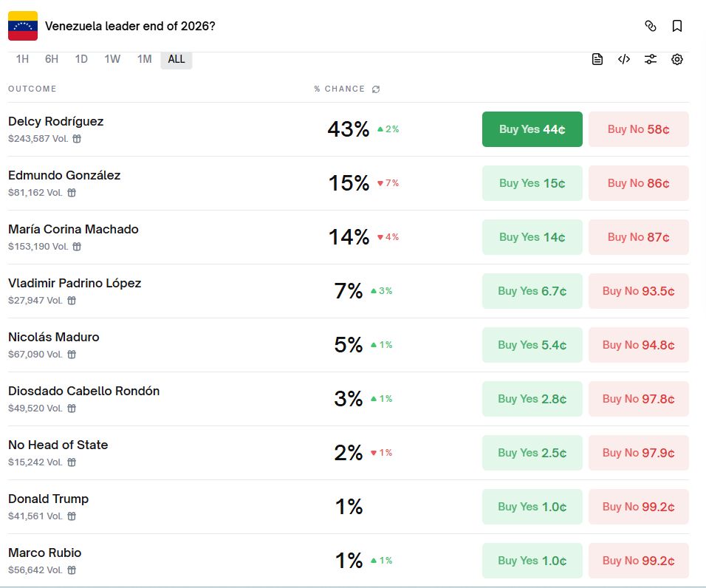706x588 pixels.
Task: Buy No on Edmundo González at 86¢
Action: pos(638,183)
